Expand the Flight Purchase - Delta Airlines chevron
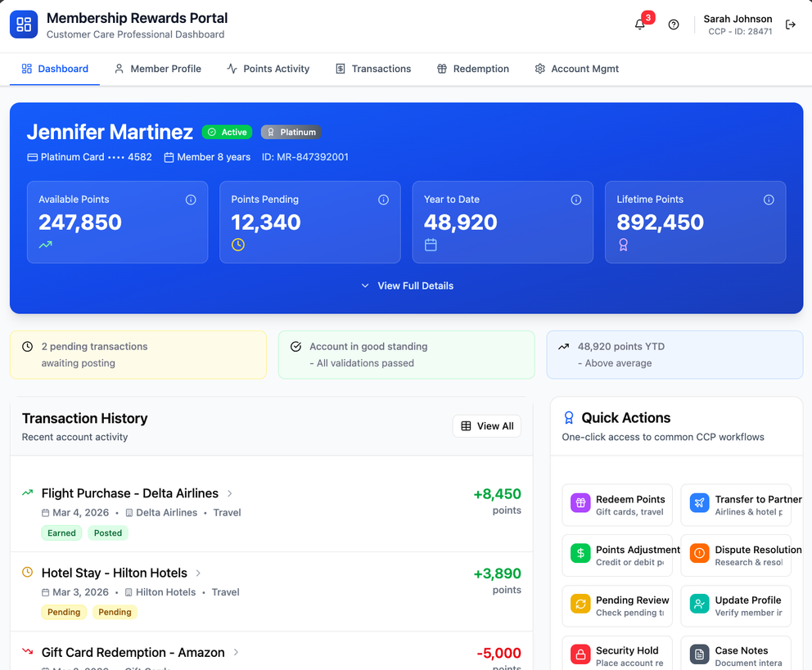This screenshot has height=670, width=812. 229,493
